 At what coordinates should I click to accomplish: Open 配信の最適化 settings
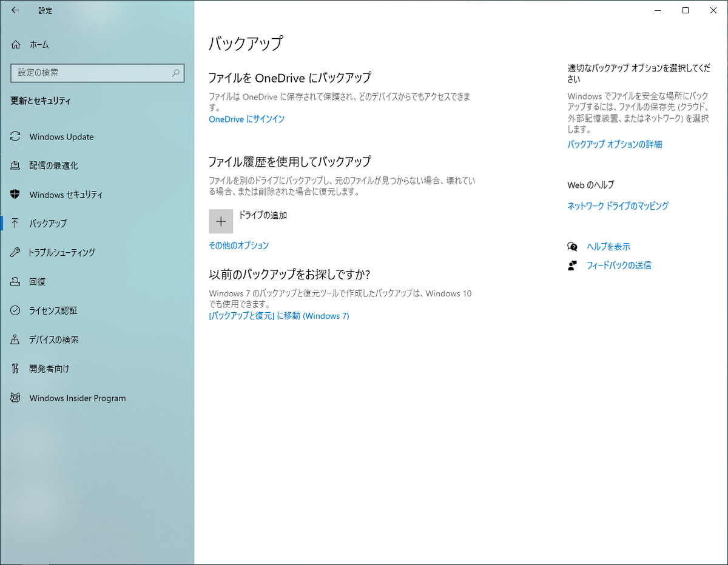pyautogui.click(x=55, y=165)
